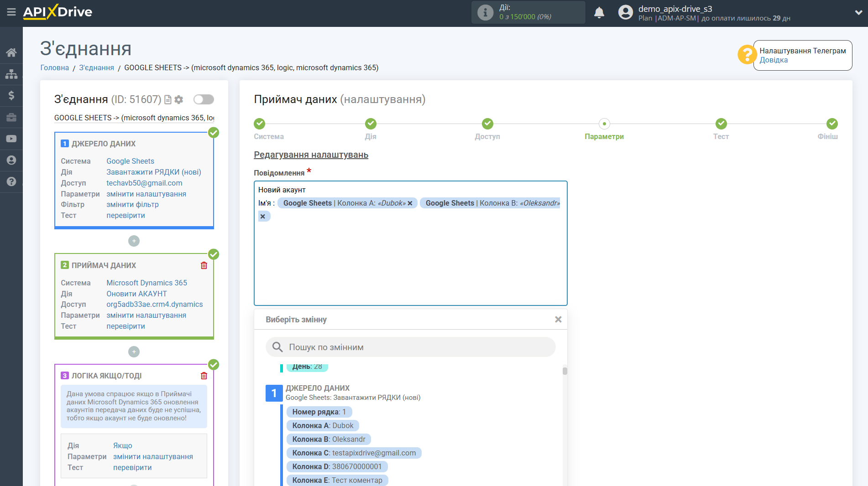The height and width of the screenshot is (486, 868).
Task: Add a block after the data receiver
Action: tap(134, 352)
